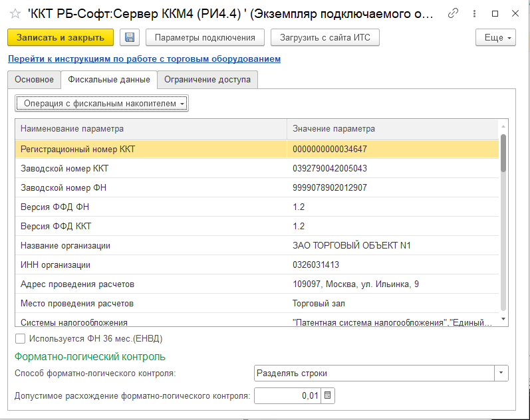Click the floppy disk save icon
The width and height of the screenshot is (530, 420).
click(130, 38)
